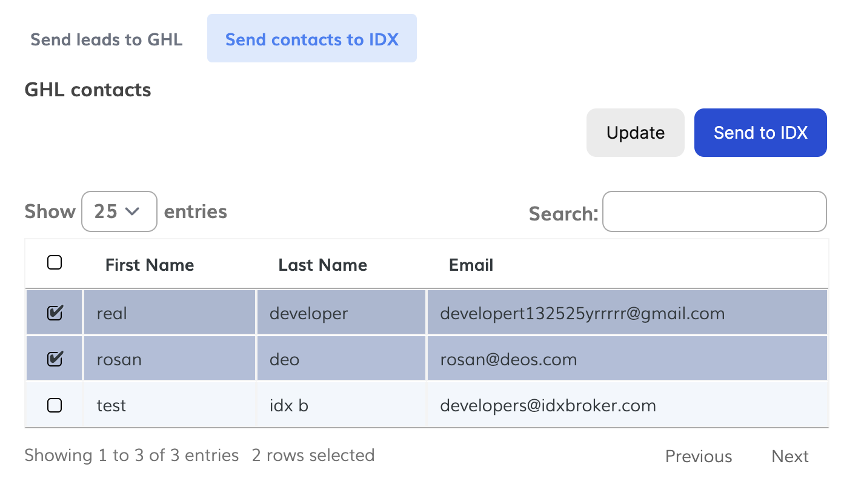Uncheck the checkbox for real developer row
This screenshot has height=504, width=864.
coord(55,313)
